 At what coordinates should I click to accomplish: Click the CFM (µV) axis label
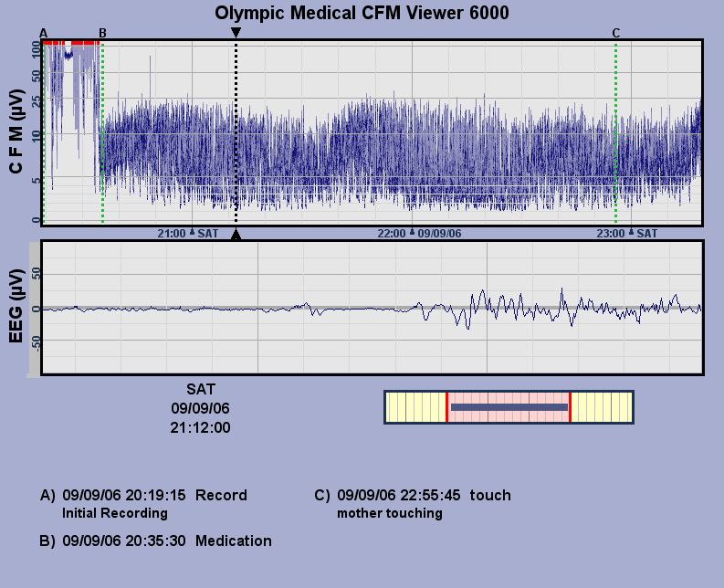point(16,131)
